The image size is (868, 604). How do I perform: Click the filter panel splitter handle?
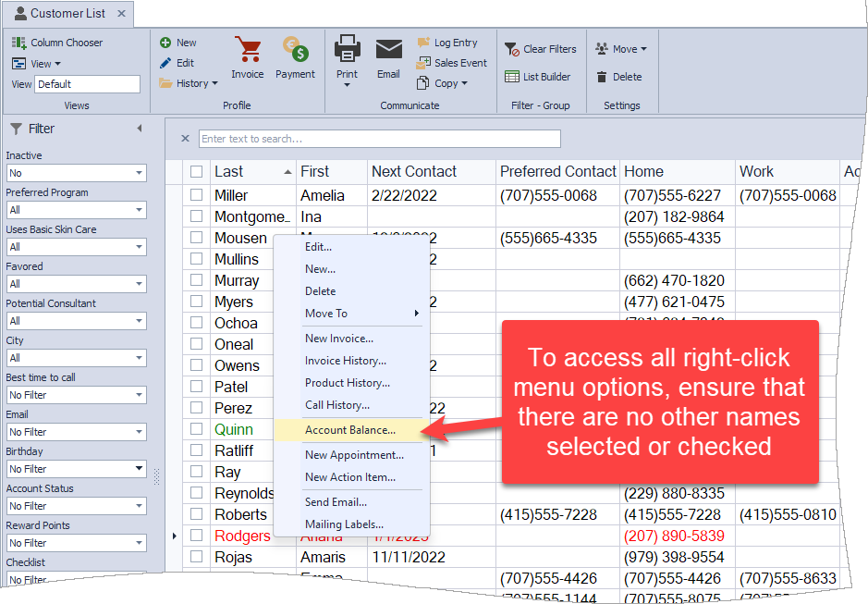pyautogui.click(x=156, y=476)
